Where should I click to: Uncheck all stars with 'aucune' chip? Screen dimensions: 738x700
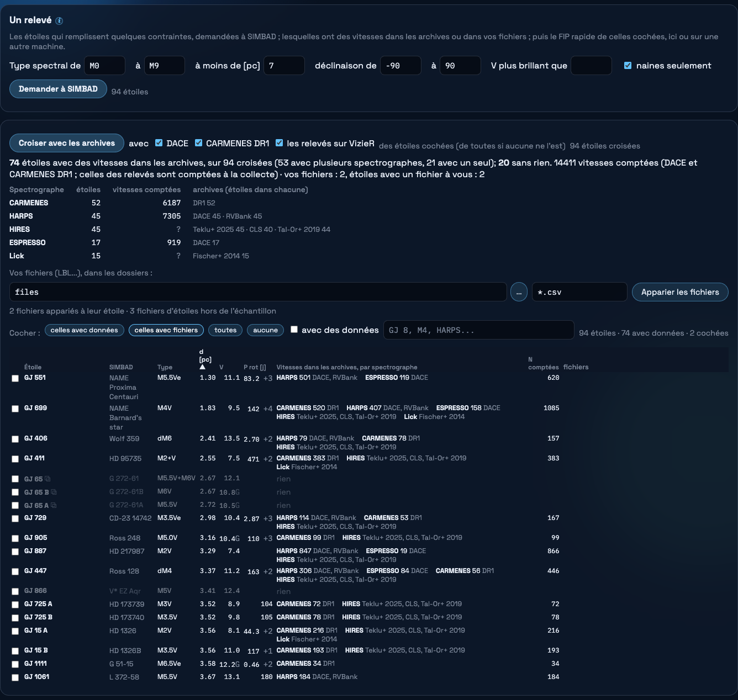[266, 330]
